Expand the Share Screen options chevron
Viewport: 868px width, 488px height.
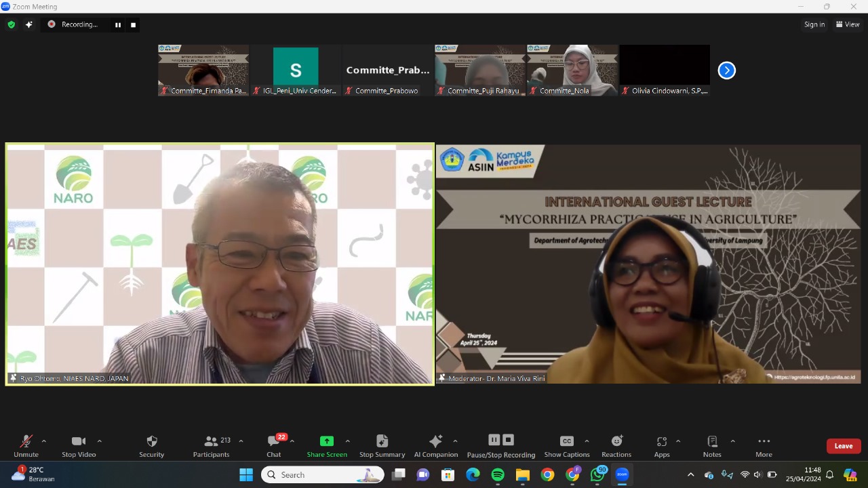tap(348, 441)
